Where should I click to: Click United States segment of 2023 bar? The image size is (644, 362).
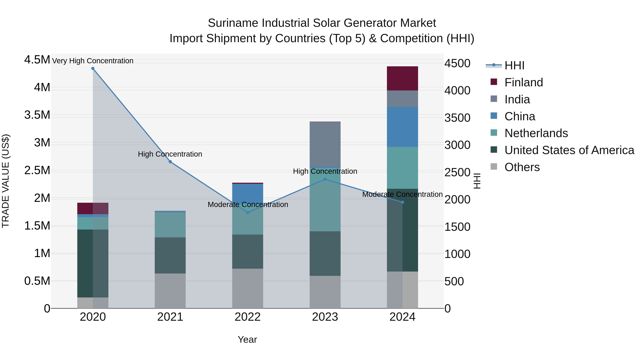coord(325,253)
